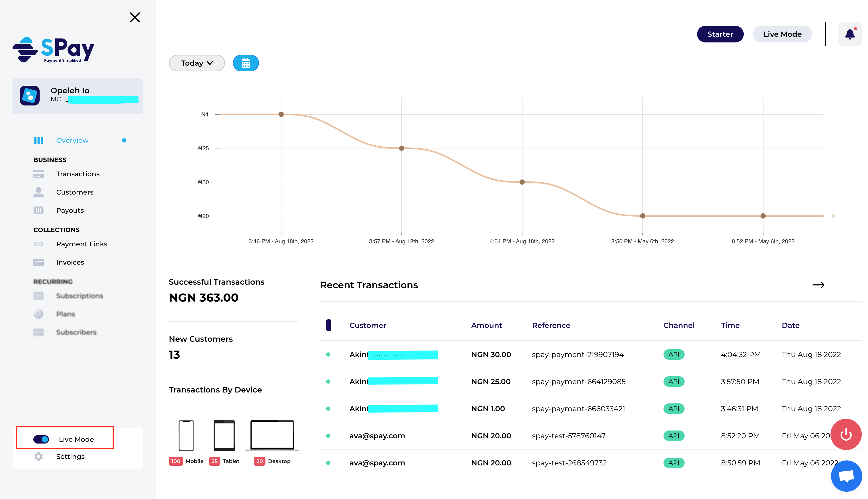Open Plans in sidebar
868x499 pixels.
click(65, 314)
